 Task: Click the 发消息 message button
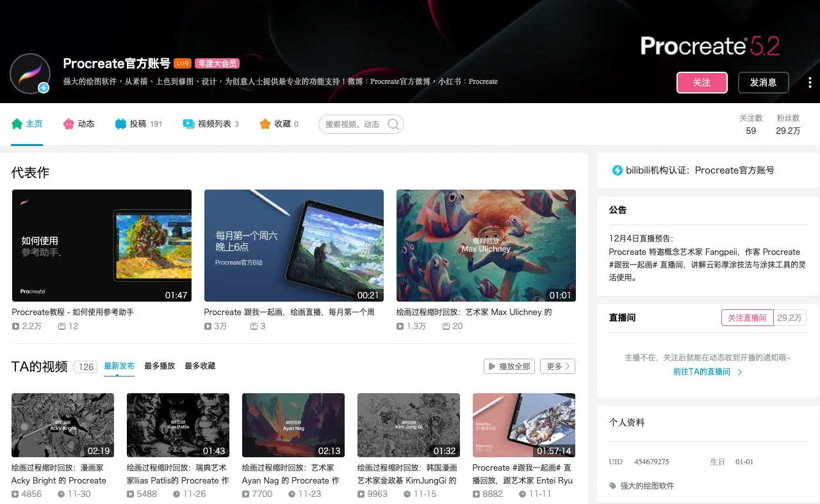coord(763,83)
